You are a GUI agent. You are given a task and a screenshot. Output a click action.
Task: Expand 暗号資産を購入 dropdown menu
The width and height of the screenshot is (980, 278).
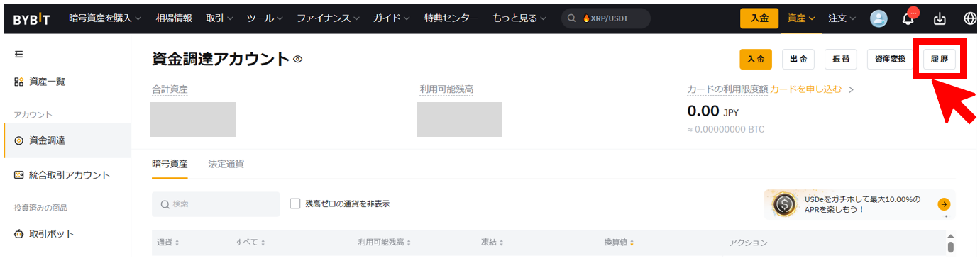[105, 18]
